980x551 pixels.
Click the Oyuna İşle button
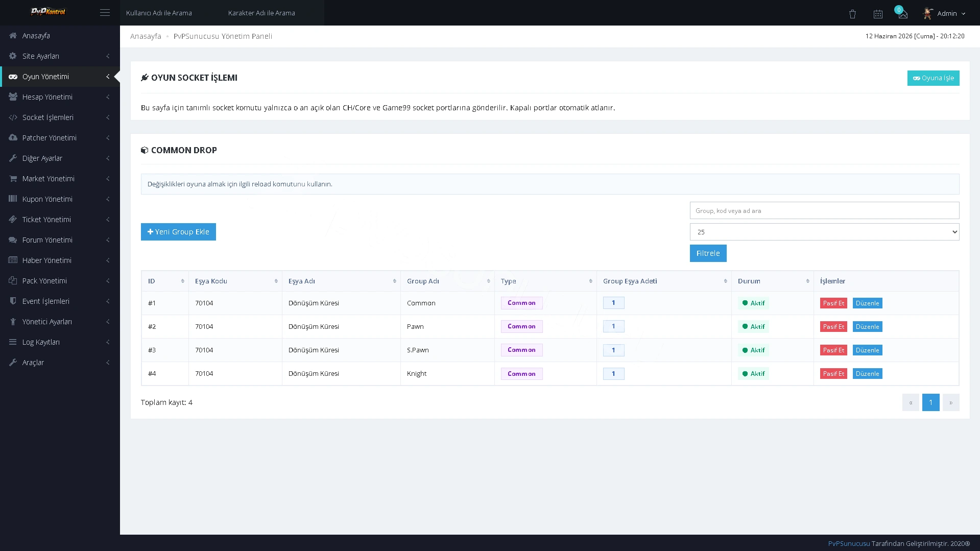click(933, 78)
